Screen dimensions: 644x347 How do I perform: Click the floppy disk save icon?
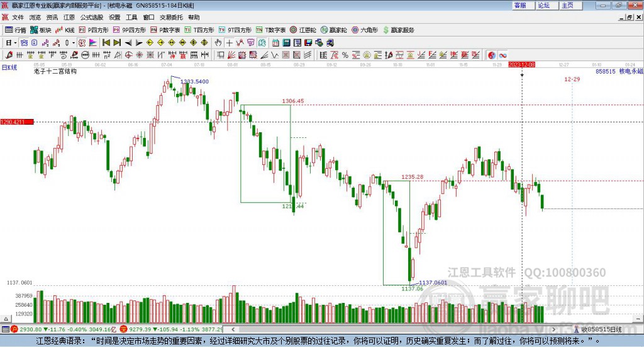[x=308, y=43]
